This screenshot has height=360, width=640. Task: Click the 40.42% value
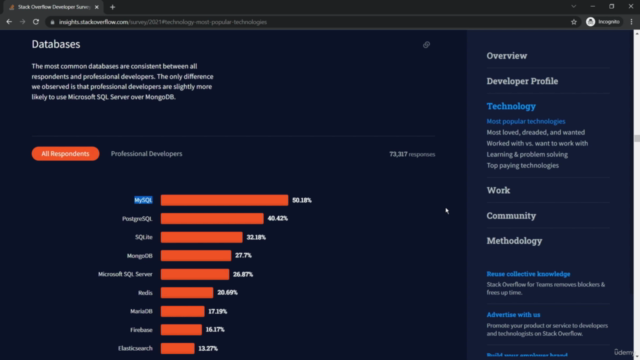278,218
